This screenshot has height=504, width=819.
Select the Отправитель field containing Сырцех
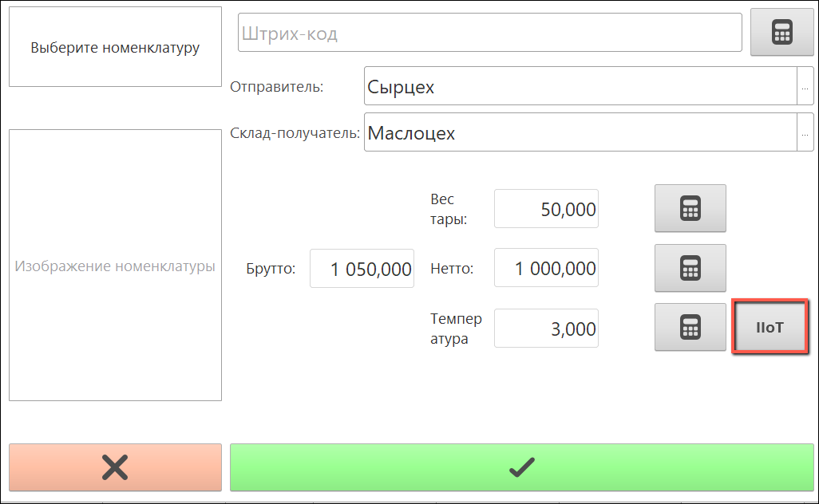tap(580, 86)
